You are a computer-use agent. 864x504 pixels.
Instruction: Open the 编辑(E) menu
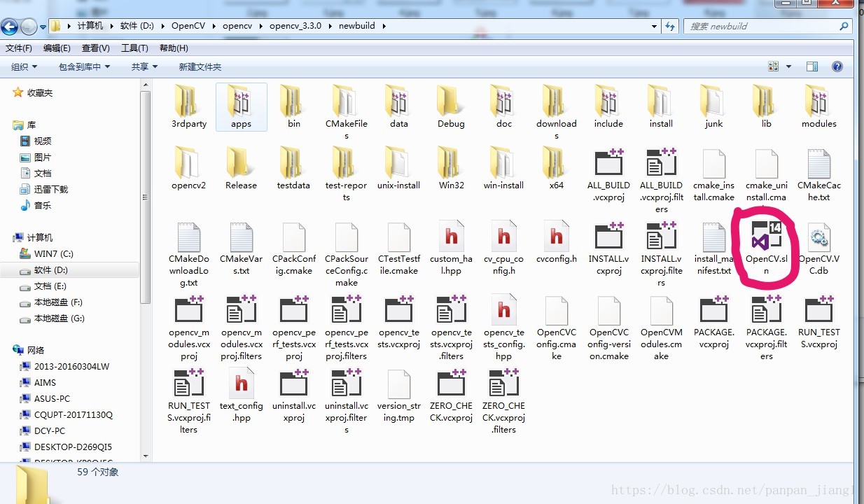click(x=57, y=48)
